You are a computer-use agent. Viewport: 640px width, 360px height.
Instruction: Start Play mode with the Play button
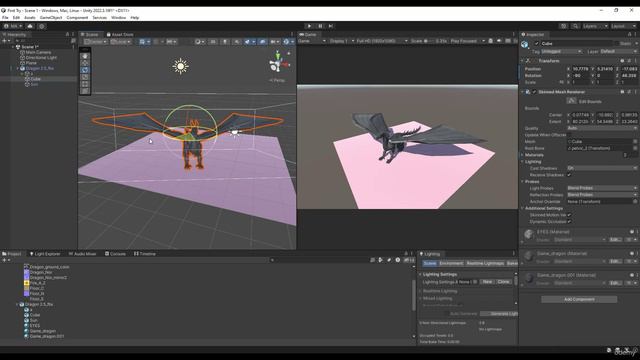pos(309,26)
